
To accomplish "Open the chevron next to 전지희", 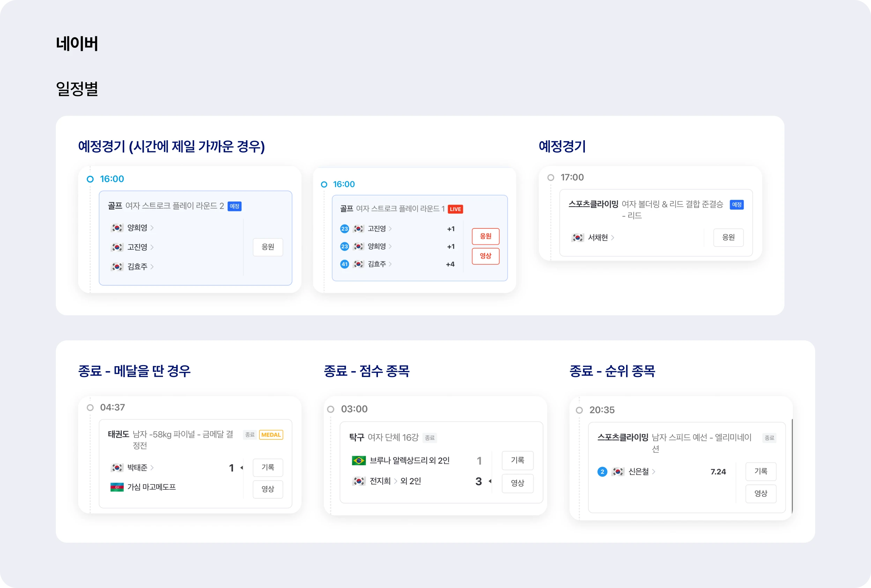I will [395, 481].
